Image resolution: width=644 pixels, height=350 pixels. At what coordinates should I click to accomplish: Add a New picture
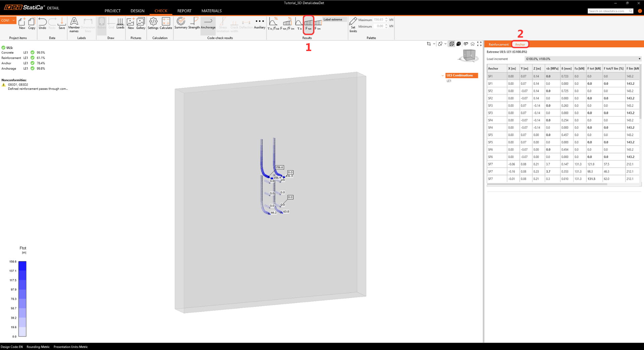[x=131, y=24]
